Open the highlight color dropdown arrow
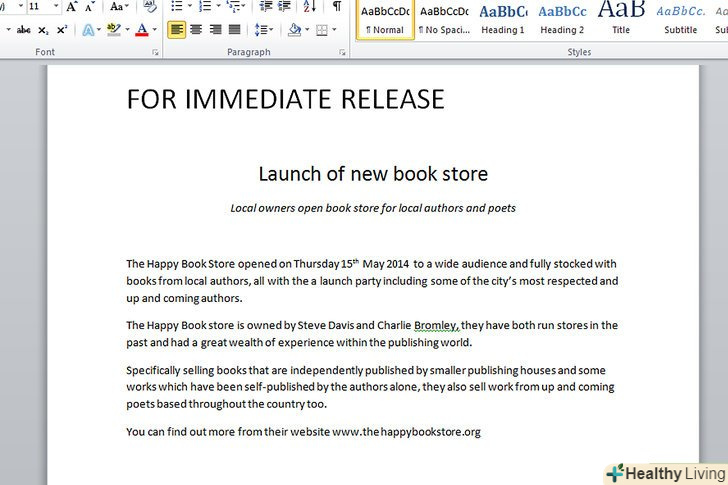 pos(127,30)
